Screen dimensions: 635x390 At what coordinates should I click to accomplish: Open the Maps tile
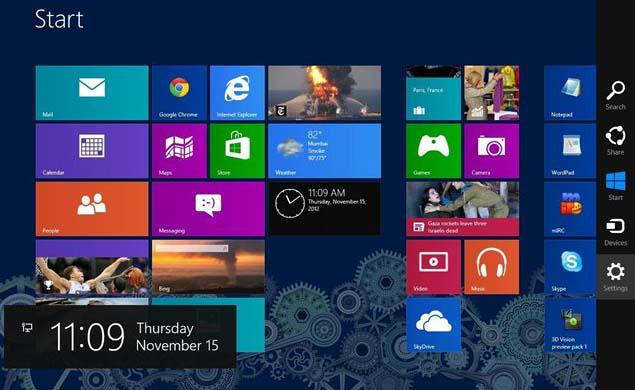(x=179, y=151)
